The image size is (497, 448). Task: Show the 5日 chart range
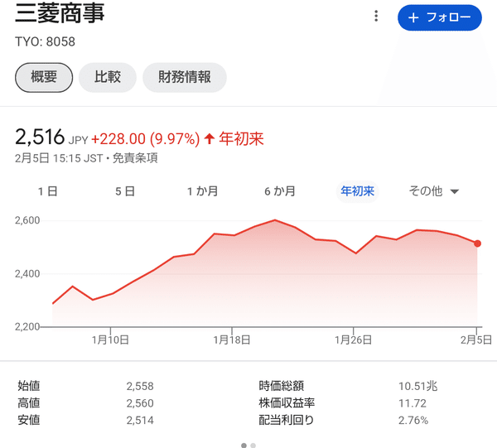click(125, 191)
